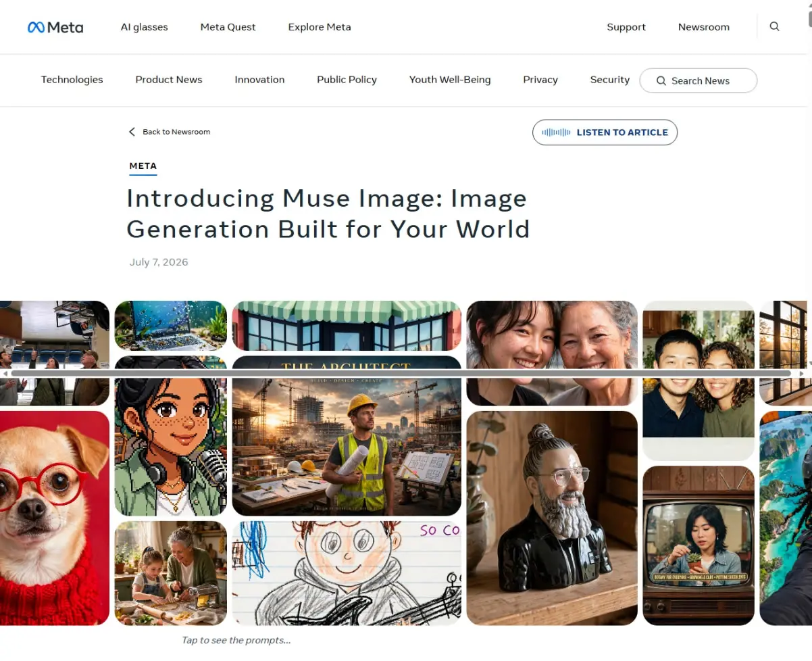Screen dimensions: 812x661
Task: Open the bearded man ceramic bust image
Action: 552,518
